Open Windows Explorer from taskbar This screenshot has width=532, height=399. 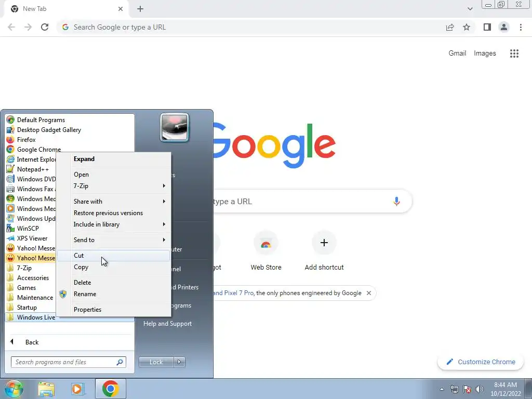click(x=46, y=389)
